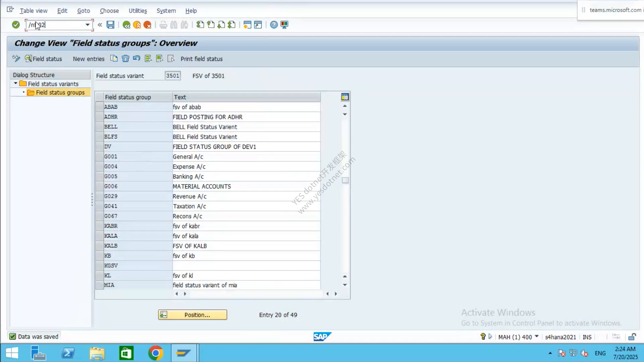644x362 pixels.
Task: Collapse the Field status variants folder
Action: [15, 83]
